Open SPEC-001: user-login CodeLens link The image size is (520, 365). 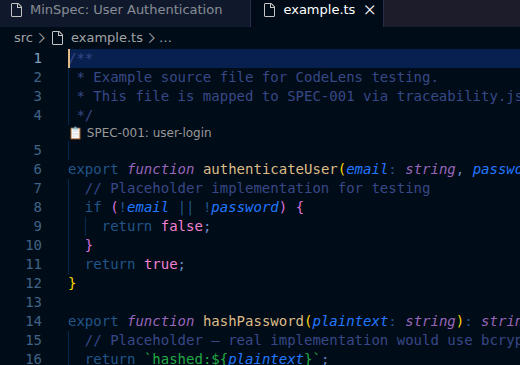[149, 133]
